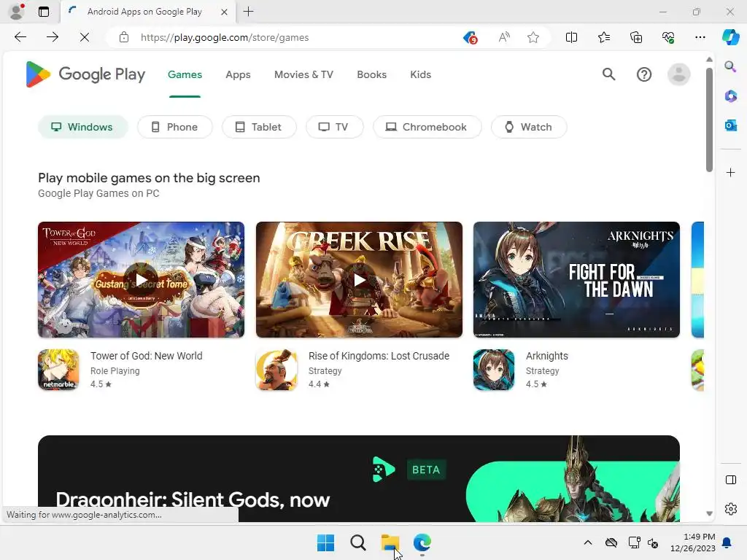Open the clock showing 1:49 PM

point(693,542)
